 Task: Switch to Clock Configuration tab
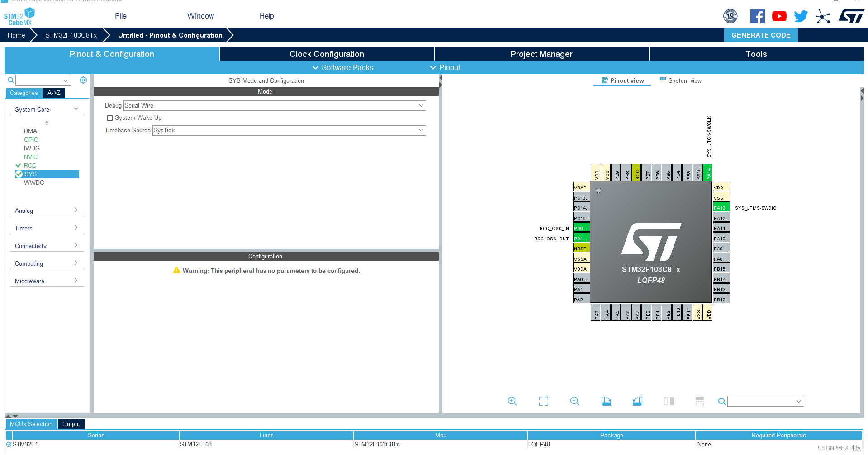pos(327,54)
